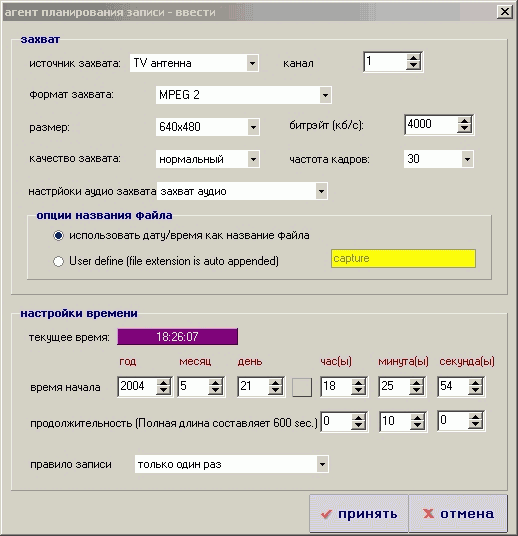Viewport: 518px width, 536px height.
Task: Open the качество захвата dropdown
Action: 253,159
